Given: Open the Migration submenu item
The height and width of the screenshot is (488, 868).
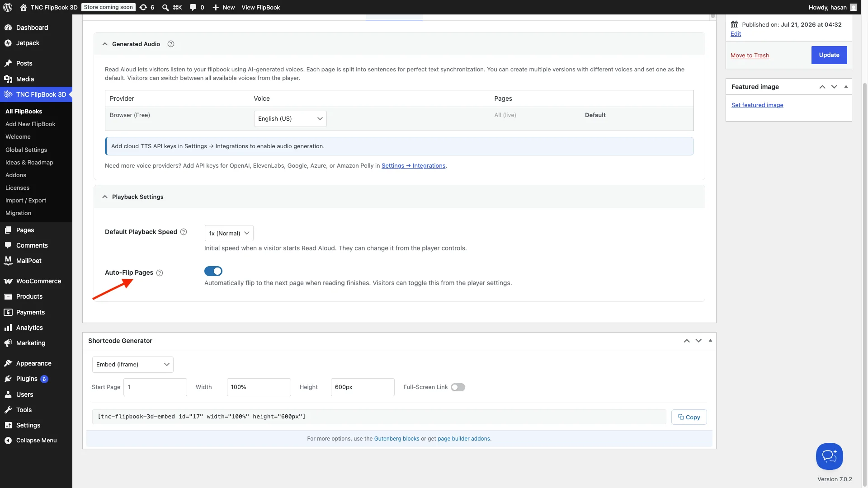Looking at the screenshot, I should click(19, 213).
